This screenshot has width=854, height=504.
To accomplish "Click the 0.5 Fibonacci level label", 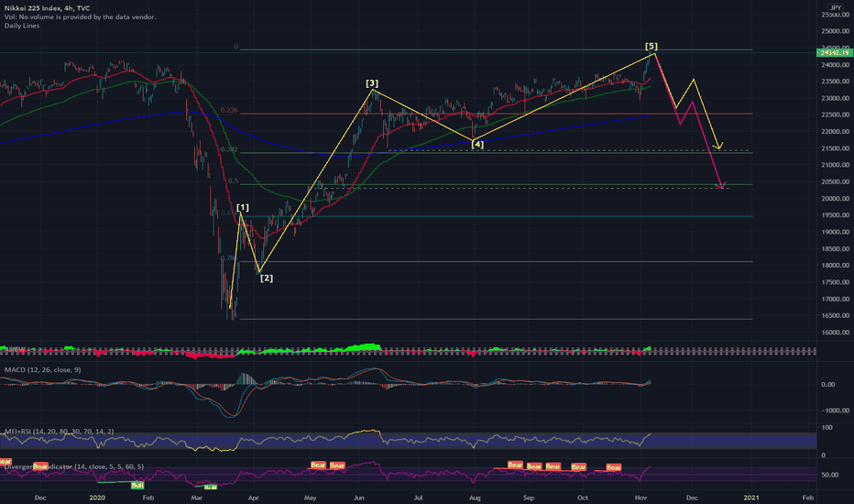I will pos(233,181).
